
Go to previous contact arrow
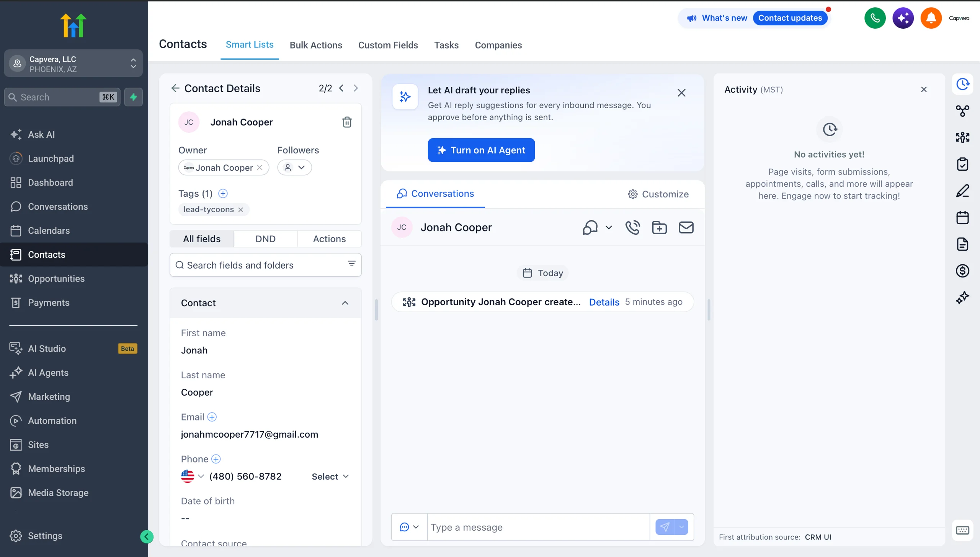[341, 88]
